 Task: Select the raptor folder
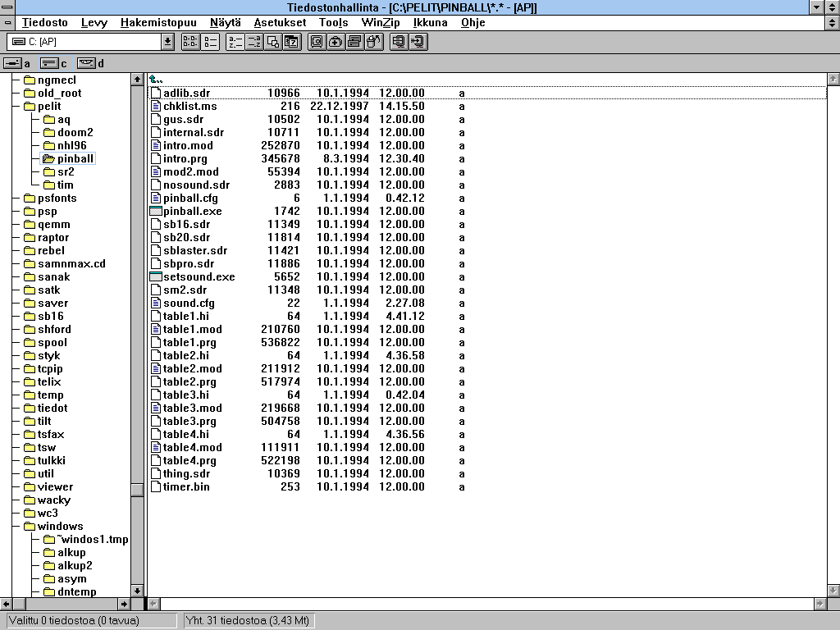click(x=47, y=237)
